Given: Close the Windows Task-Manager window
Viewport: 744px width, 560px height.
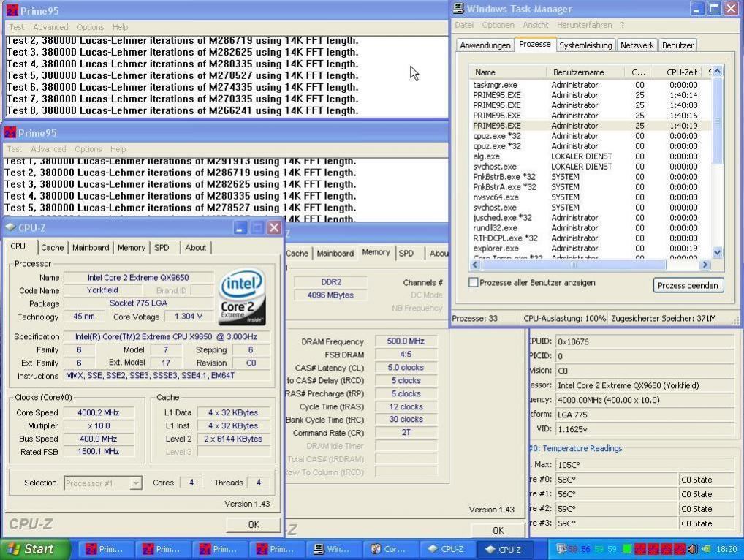Looking at the screenshot, I should pos(731,9).
